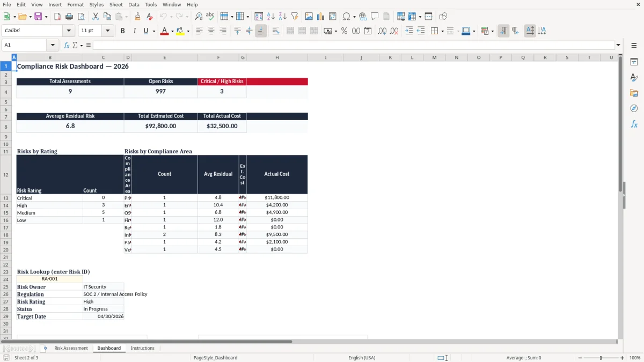Apply the red font color swatch
Viewport: 644px width, 362px height.
[164, 31]
